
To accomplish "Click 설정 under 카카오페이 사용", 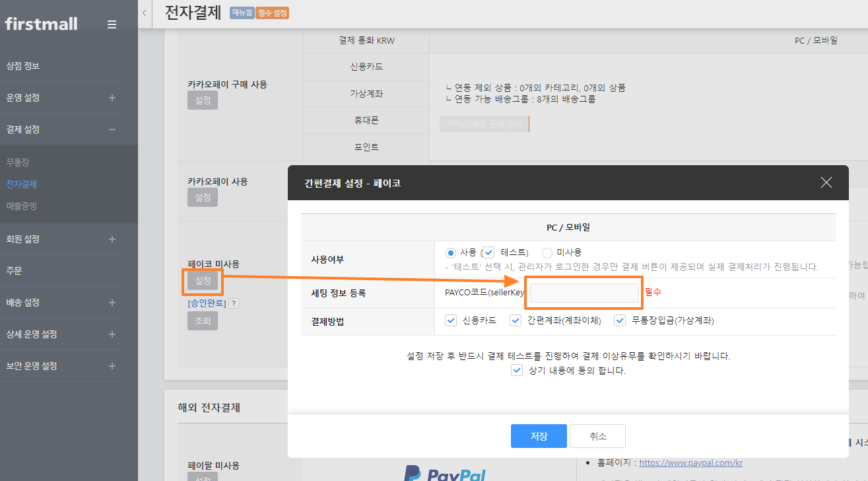I will tap(203, 197).
